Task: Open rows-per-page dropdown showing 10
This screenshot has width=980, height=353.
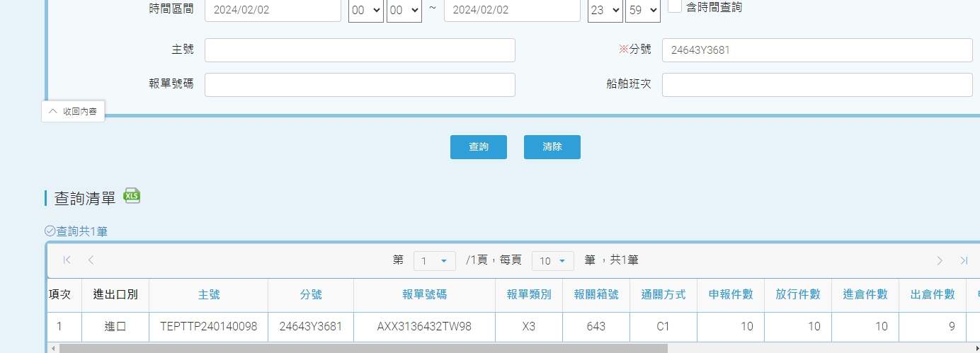Action: 552,261
